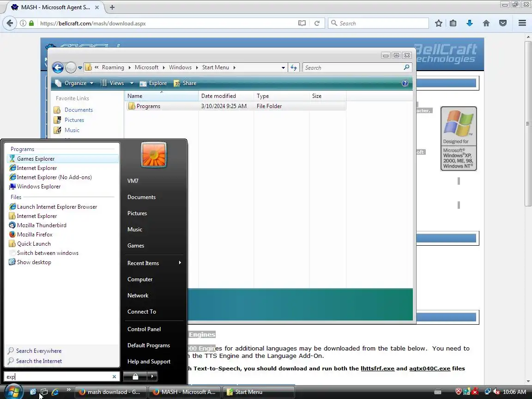Sort by the Type column header
The image size is (532, 399).
coord(281,96)
